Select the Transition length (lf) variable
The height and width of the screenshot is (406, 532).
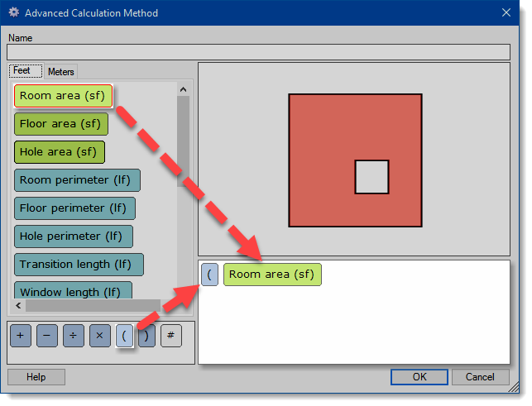pos(79,265)
